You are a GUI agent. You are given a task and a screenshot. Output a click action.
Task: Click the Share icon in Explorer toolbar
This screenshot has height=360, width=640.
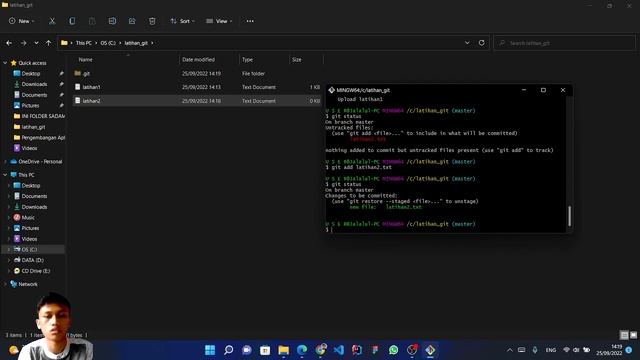(x=132, y=21)
